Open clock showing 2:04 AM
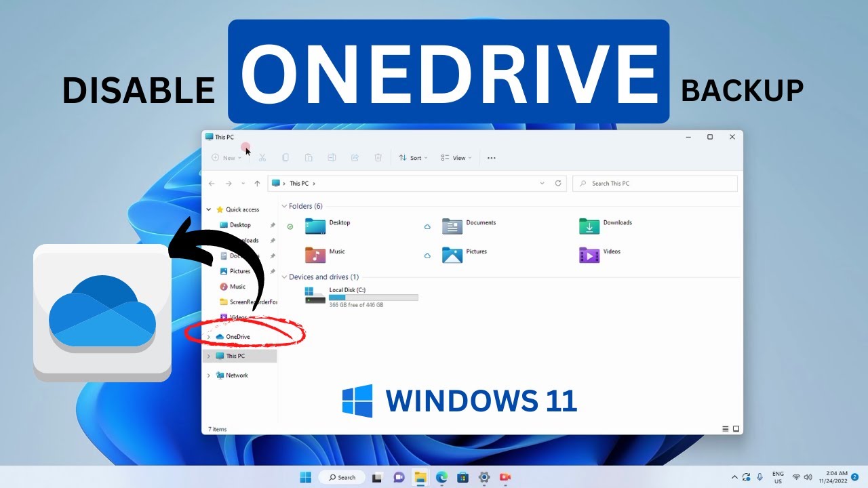 coord(832,477)
